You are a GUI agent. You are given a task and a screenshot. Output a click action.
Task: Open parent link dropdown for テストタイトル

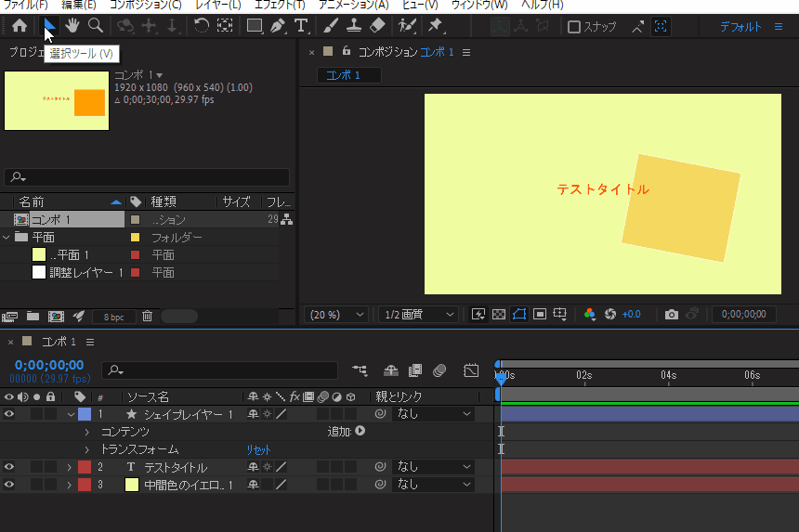pos(433,467)
